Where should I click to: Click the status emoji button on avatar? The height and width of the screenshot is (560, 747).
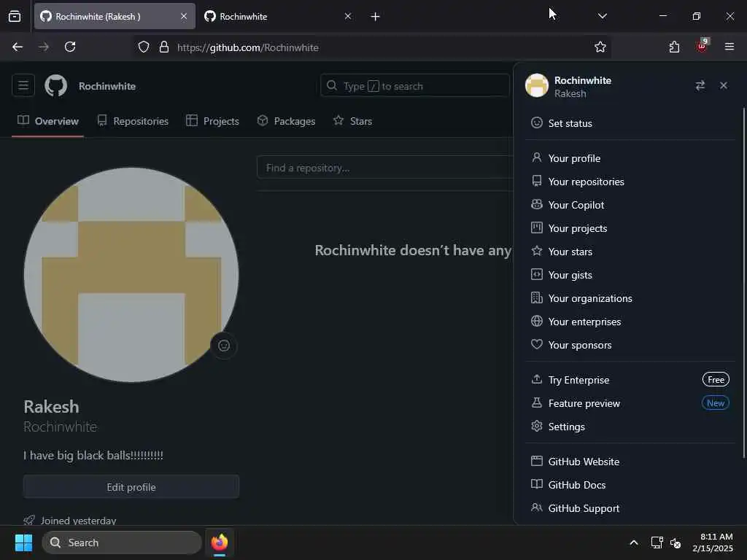pyautogui.click(x=224, y=345)
